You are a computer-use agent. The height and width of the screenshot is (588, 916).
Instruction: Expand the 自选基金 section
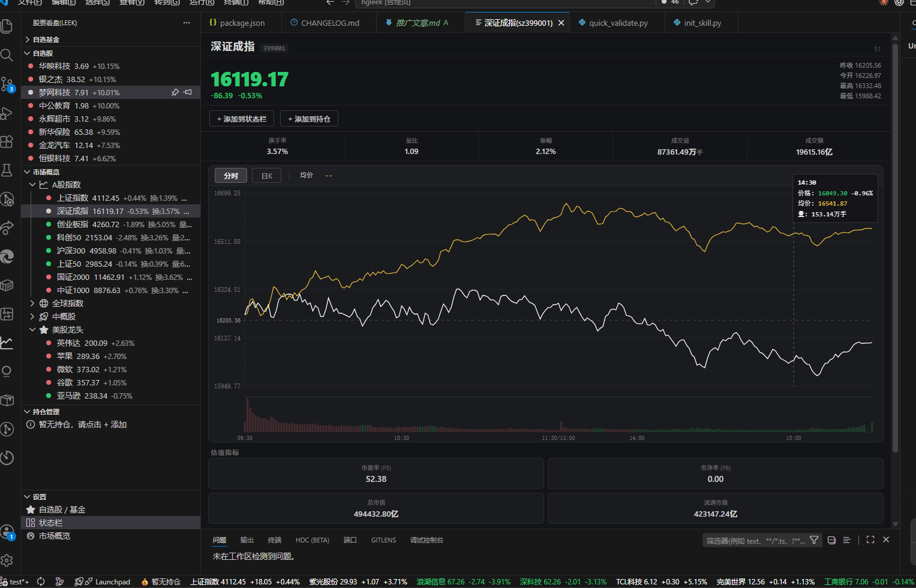point(110,40)
